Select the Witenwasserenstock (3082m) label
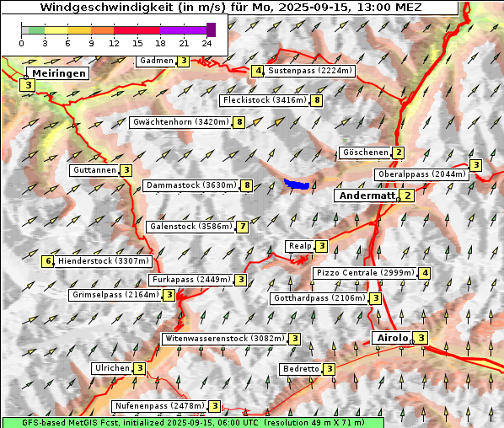504x428 pixels. [x=225, y=339]
